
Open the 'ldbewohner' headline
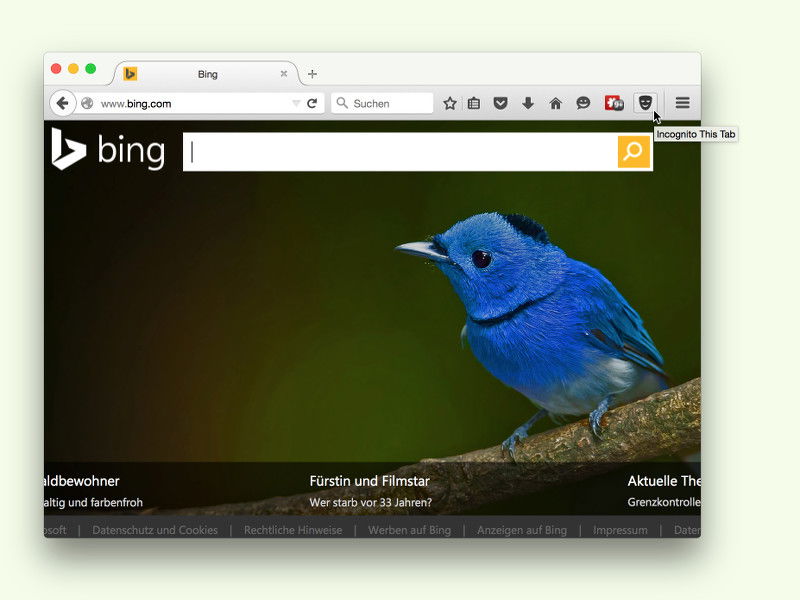coord(82,481)
